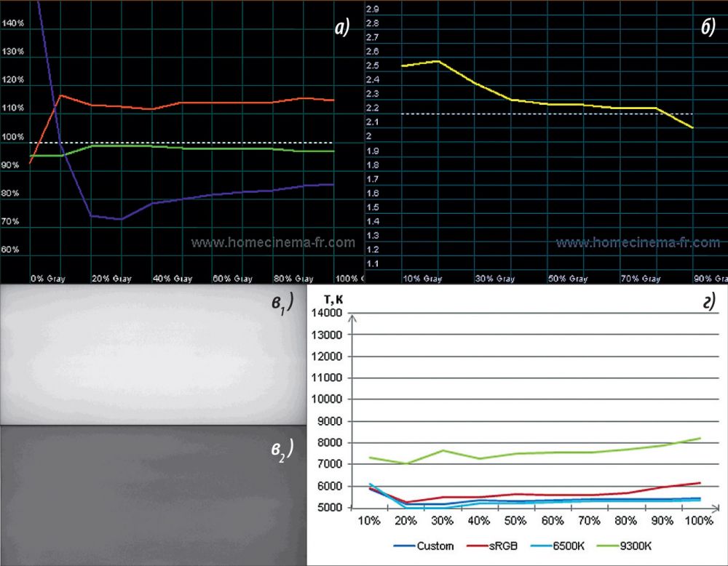Click the '20% Gray' label in RGB chart
This screenshot has height=566, width=728.
[x=111, y=279]
